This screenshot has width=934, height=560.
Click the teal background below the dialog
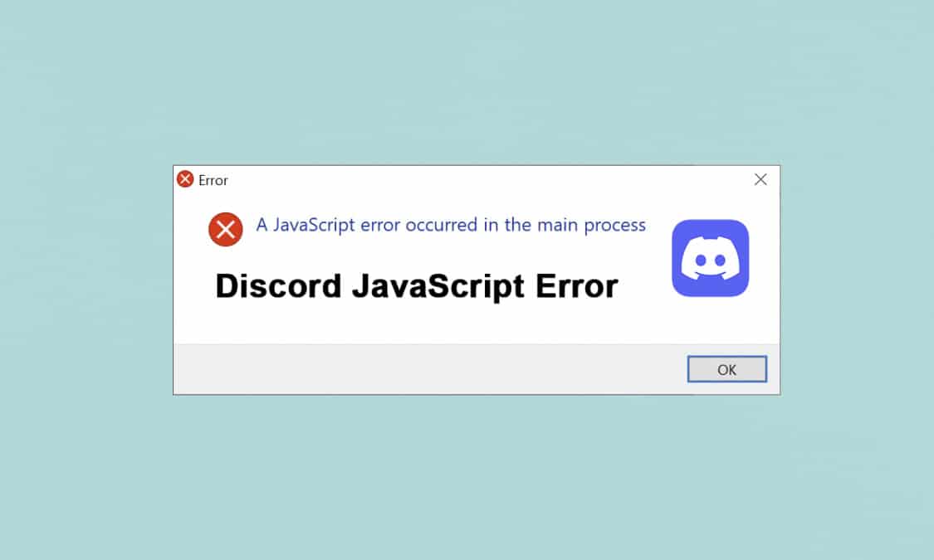(x=467, y=477)
